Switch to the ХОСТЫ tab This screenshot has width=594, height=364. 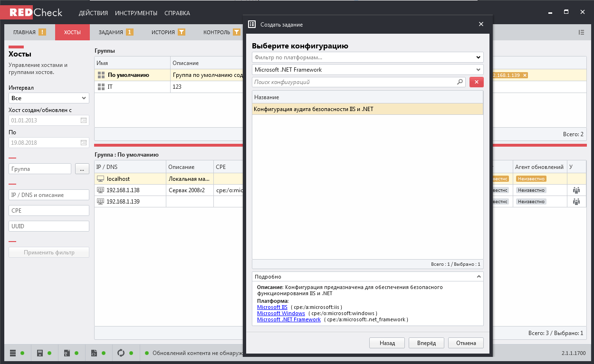72,32
